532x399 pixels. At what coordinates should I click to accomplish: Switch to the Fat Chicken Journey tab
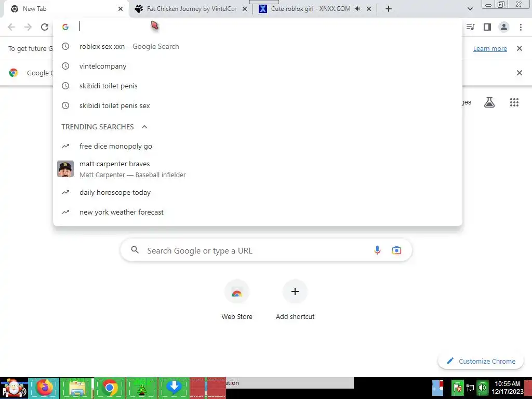click(x=191, y=9)
